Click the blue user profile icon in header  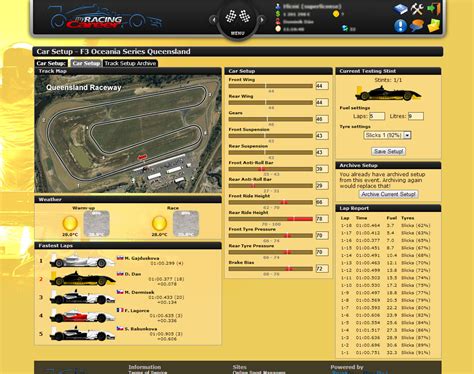278,6
